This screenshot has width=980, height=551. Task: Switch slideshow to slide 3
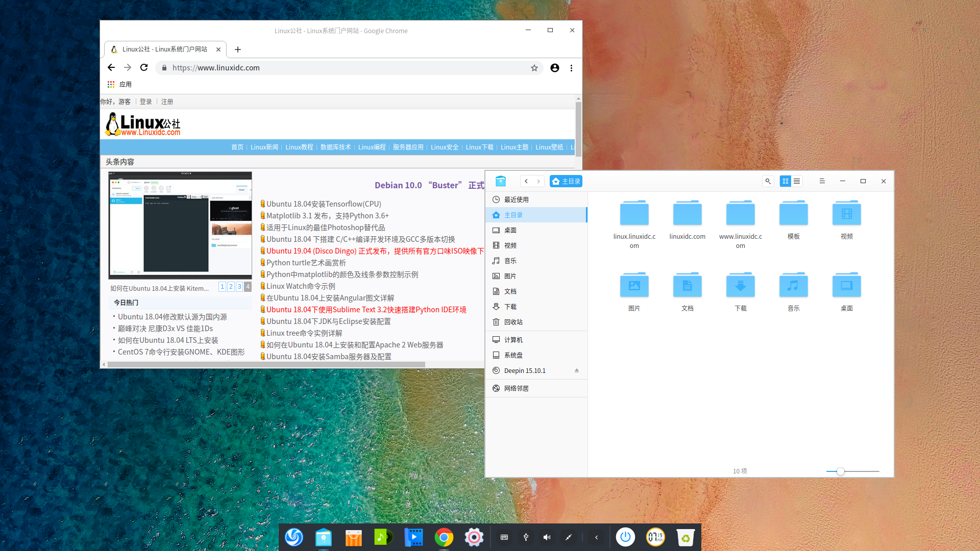click(239, 287)
